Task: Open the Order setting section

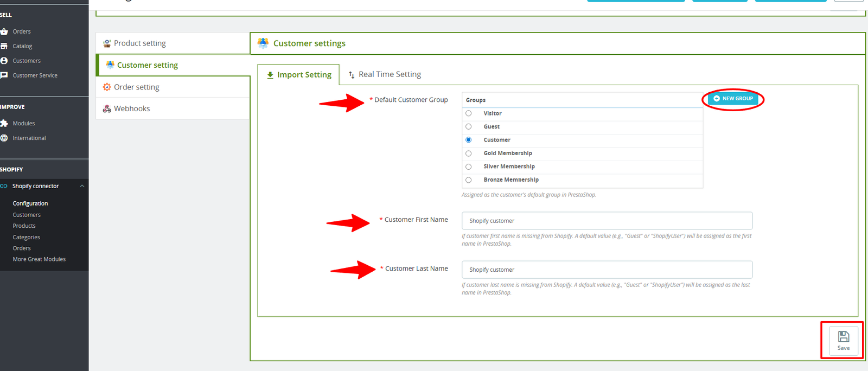Action: click(x=173, y=87)
